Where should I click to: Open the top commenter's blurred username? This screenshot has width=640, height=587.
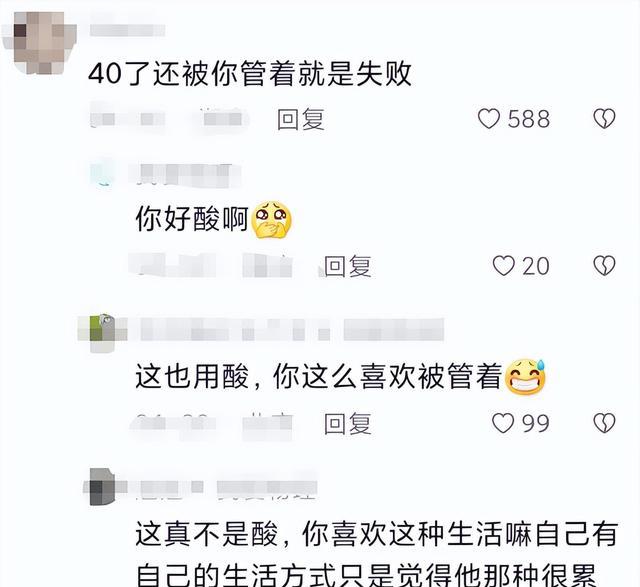click(x=127, y=30)
